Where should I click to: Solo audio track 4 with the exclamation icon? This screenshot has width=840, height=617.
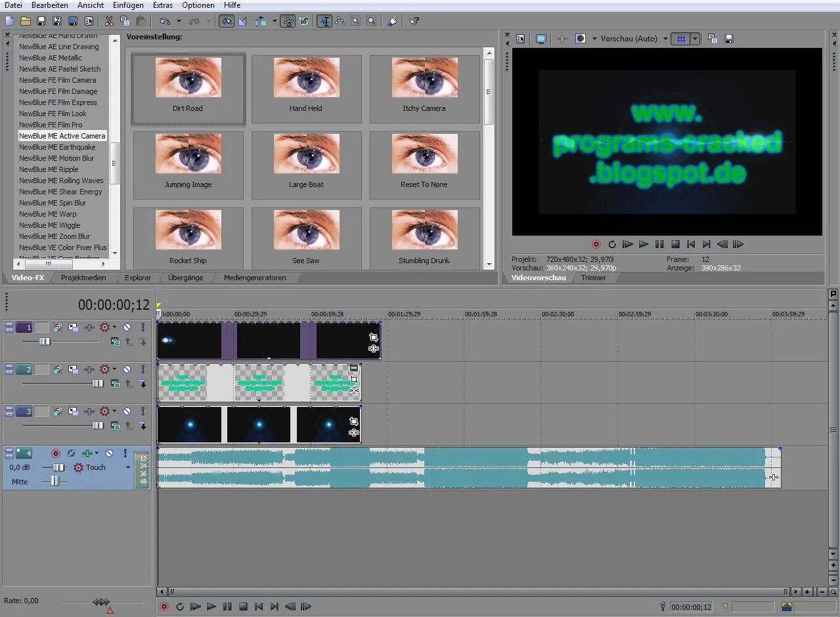click(125, 453)
